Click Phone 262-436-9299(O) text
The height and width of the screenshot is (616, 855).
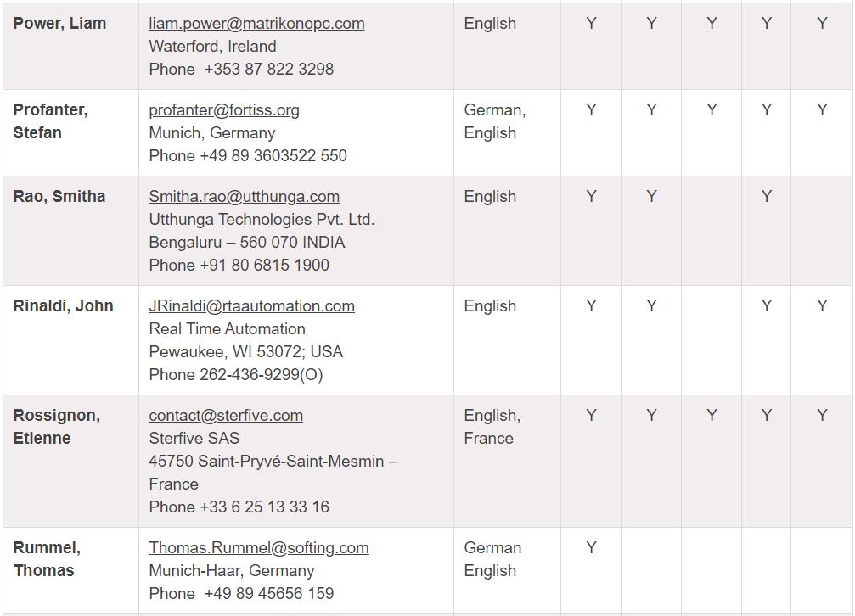[236, 375]
